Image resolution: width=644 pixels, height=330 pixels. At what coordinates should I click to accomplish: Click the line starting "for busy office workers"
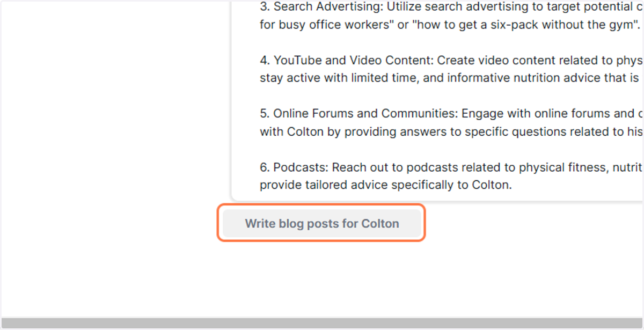tap(451, 25)
